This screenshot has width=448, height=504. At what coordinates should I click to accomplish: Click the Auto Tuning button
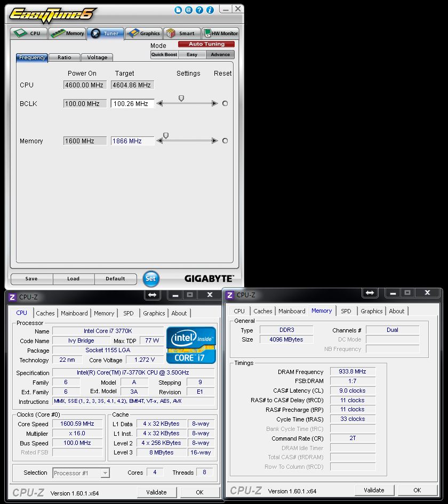(206, 44)
